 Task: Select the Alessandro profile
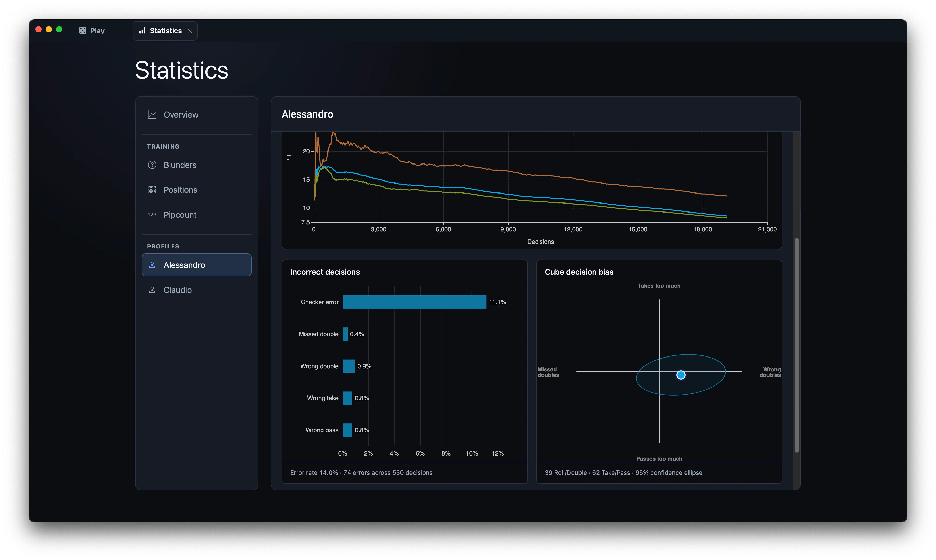point(197,265)
